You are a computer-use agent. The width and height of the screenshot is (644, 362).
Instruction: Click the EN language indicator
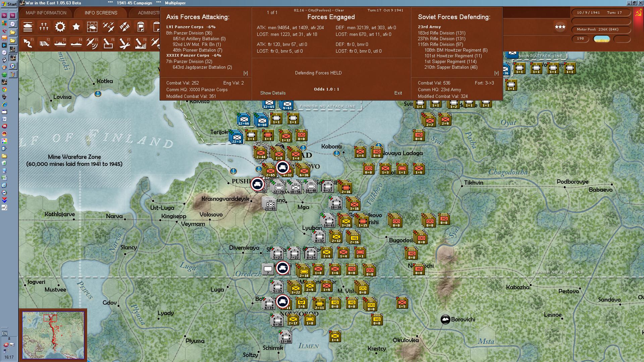pos(4,333)
